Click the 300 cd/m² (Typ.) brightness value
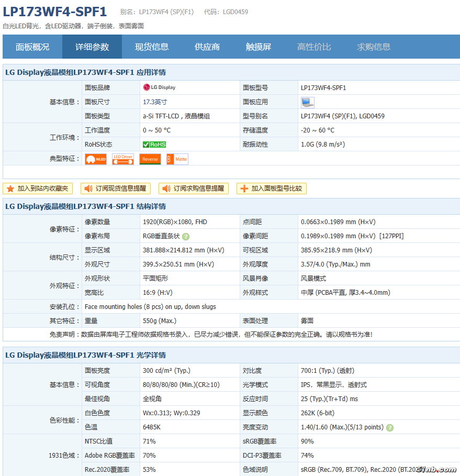 click(166, 371)
